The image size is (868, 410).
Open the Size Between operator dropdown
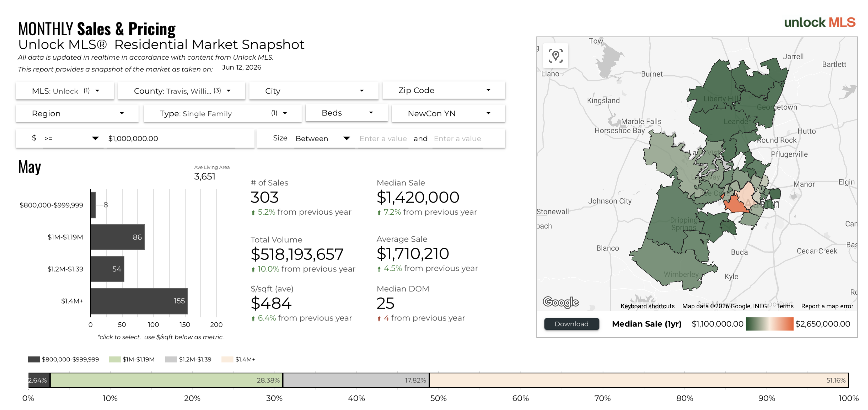tap(323, 138)
